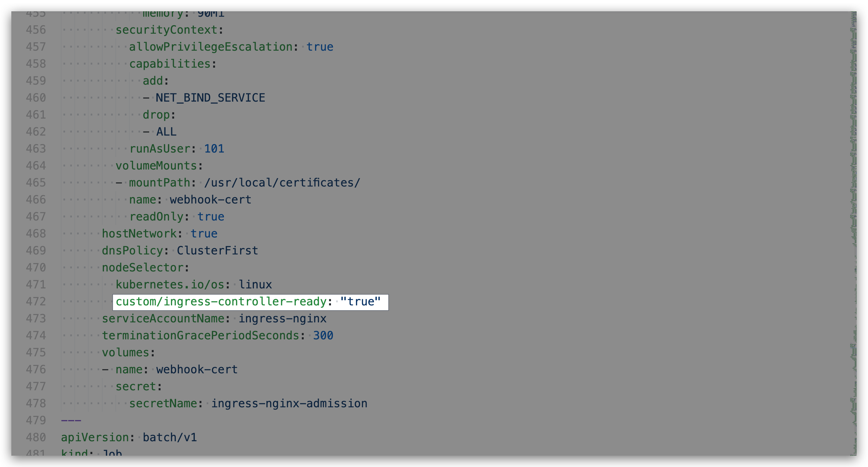The width and height of the screenshot is (868, 467).
Task: Click line number 472 in gutter
Action: 36,301
